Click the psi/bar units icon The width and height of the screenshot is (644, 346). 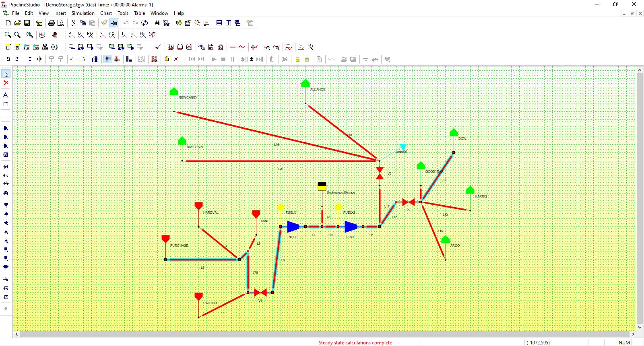click(166, 23)
